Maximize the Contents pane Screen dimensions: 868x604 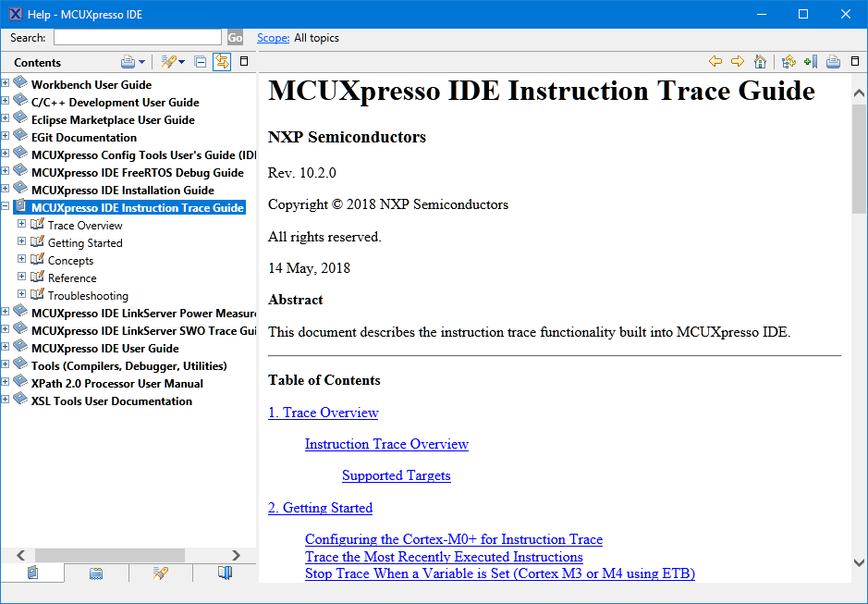click(244, 62)
